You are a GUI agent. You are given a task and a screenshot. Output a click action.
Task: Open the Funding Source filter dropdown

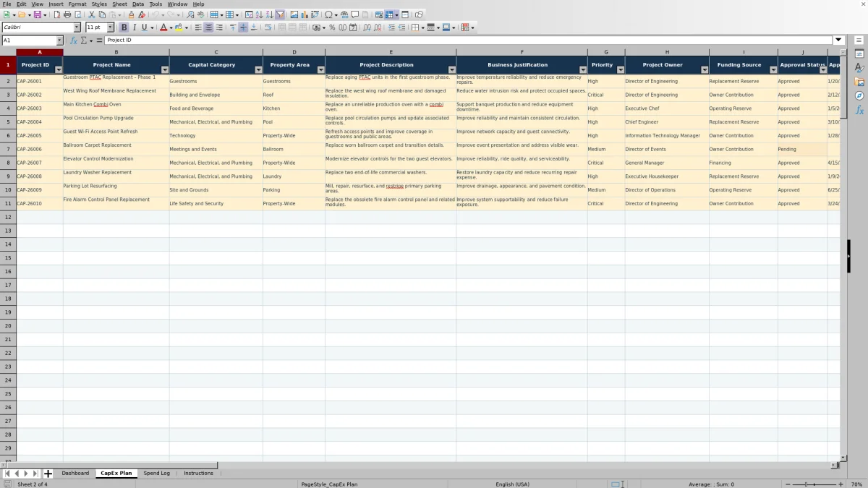[x=773, y=70]
